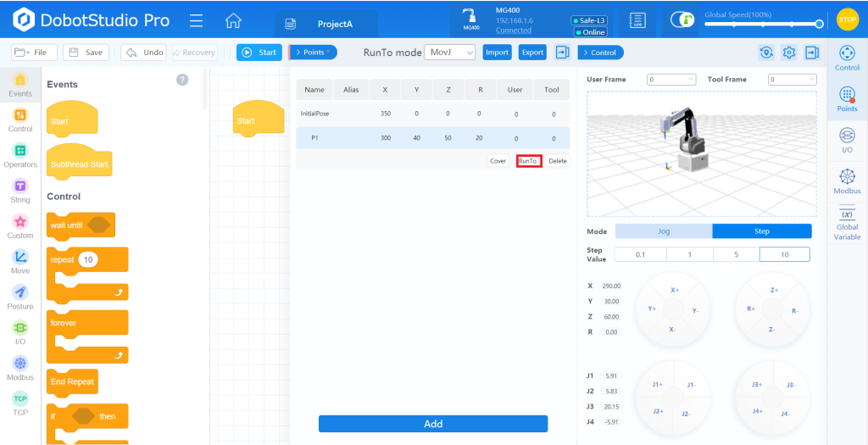Switch motion mode to Jog
This screenshot has width=868, height=445.
click(x=664, y=231)
